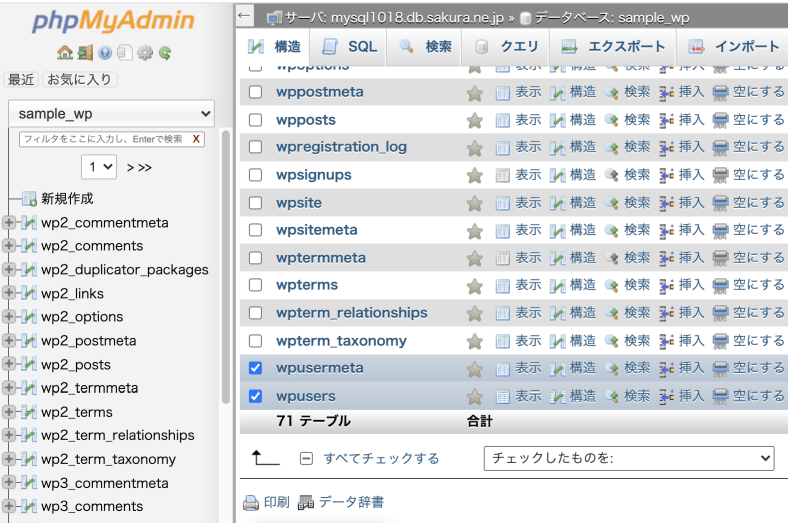Clear filter with red X

click(x=196, y=139)
